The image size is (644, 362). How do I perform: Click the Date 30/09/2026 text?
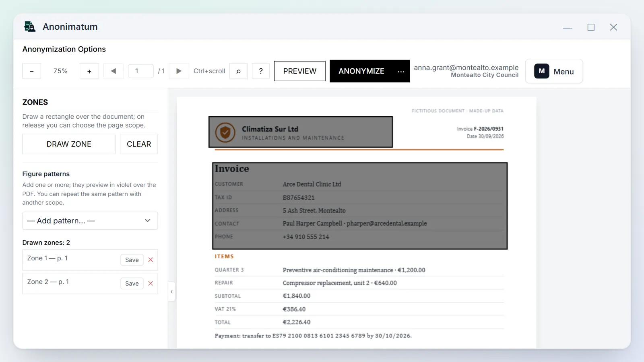[x=485, y=136]
